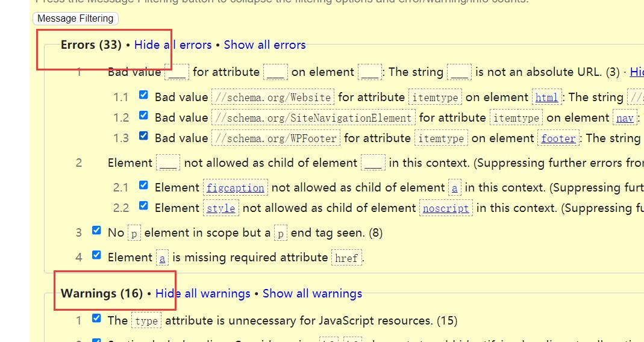
Task: Open the footer element link in error 1.3
Action: click(558, 138)
